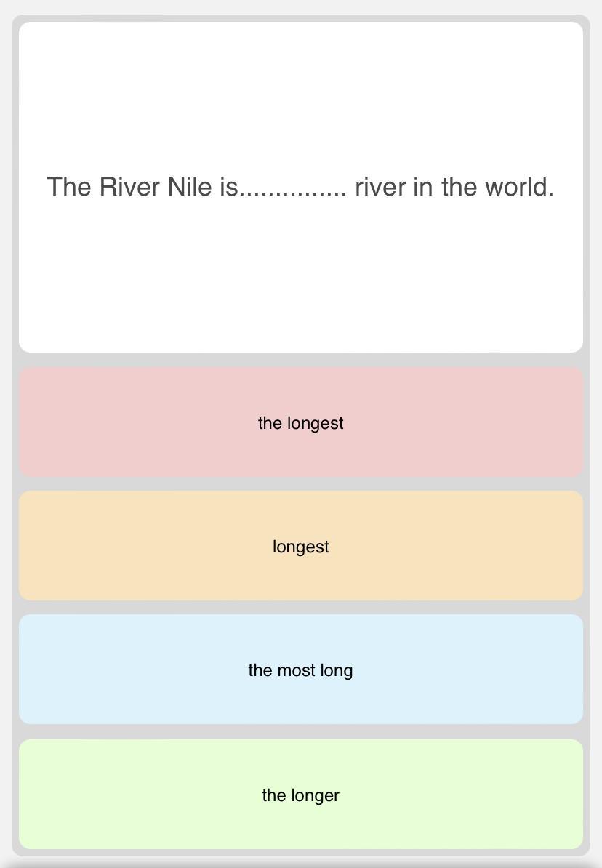Answer with the superlative "the longest"
602x868 pixels.
point(300,423)
